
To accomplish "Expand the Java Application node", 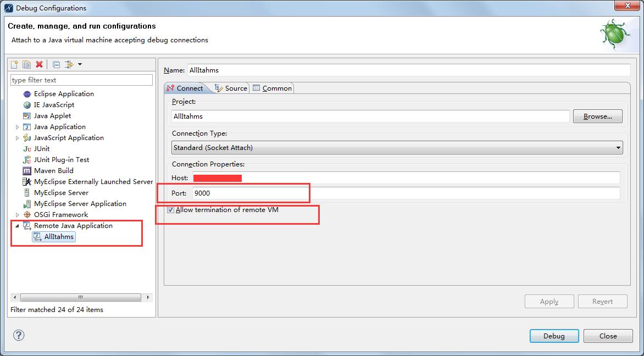I will pos(17,127).
